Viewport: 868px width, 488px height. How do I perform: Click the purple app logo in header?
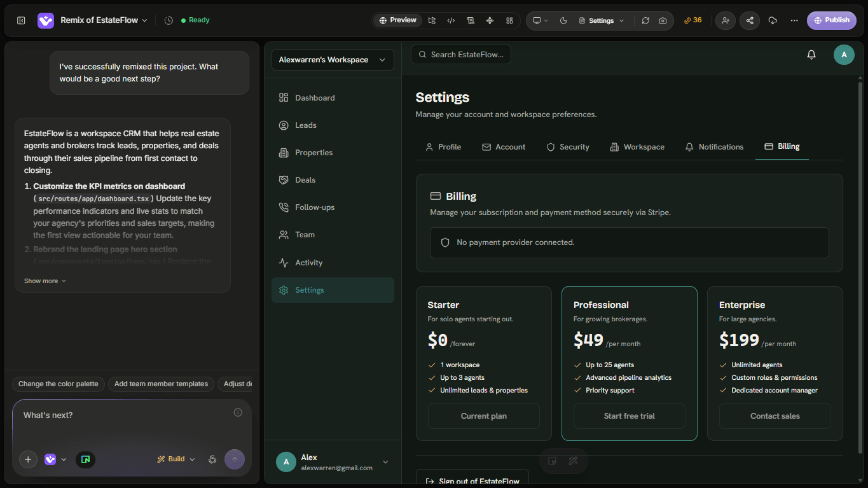coord(46,20)
